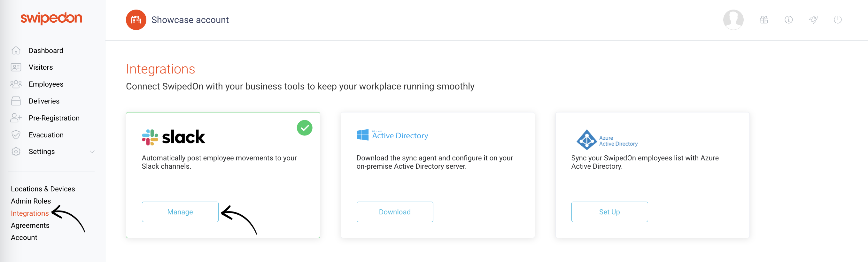
Task: Open the info help icon
Action: pos(788,20)
